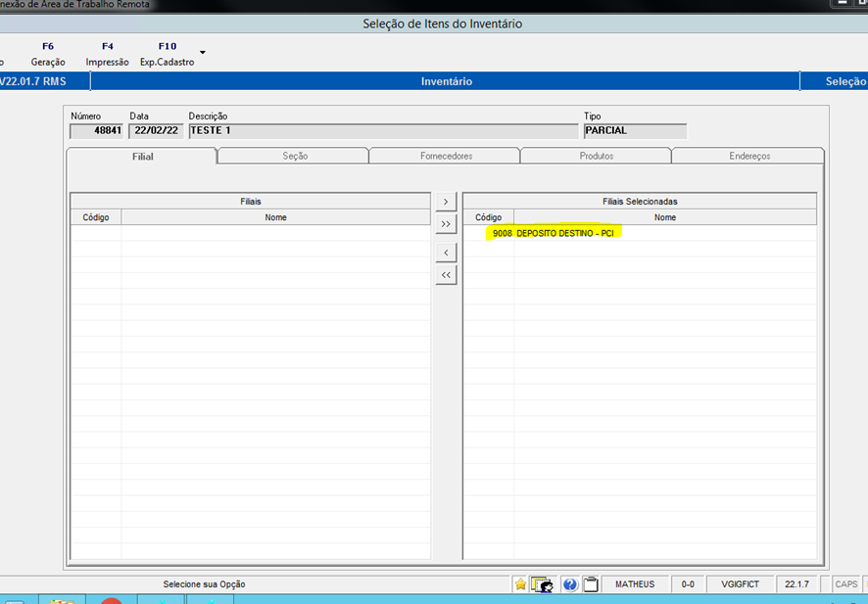The image size is (868, 604).
Task: Click Selecione sua Opção status message
Action: [x=204, y=584]
